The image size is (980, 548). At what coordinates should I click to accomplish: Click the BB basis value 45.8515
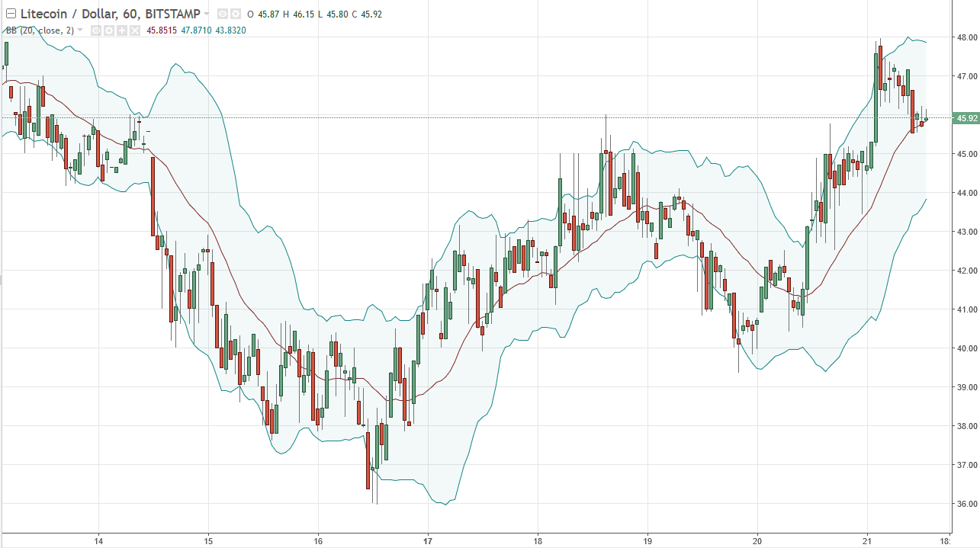(x=162, y=30)
